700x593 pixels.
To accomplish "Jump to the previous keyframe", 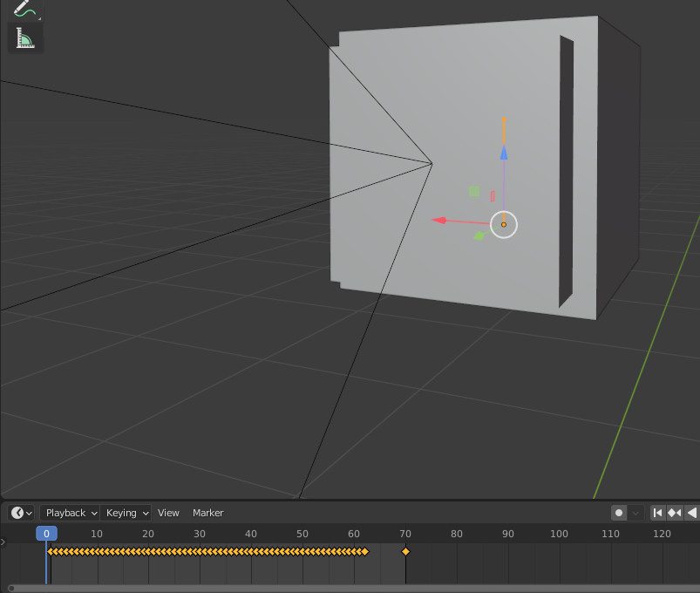I will (674, 513).
